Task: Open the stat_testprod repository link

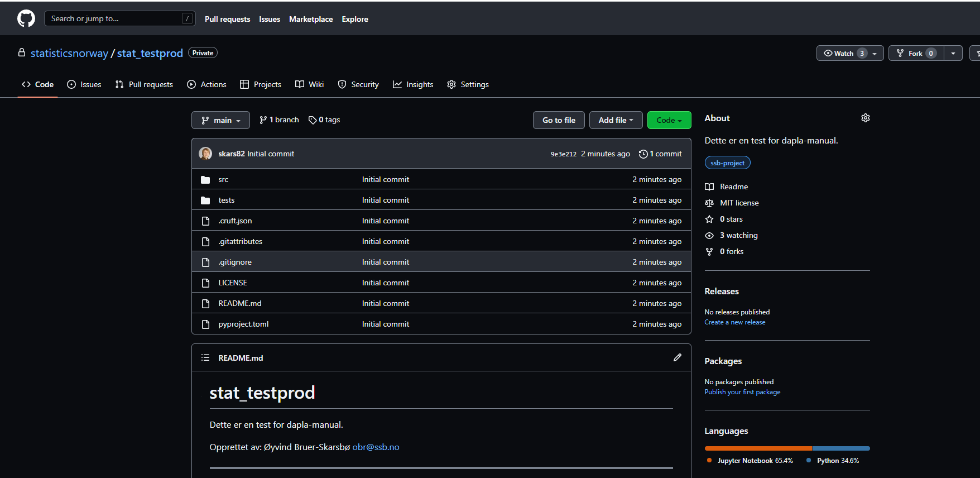Action: point(150,53)
